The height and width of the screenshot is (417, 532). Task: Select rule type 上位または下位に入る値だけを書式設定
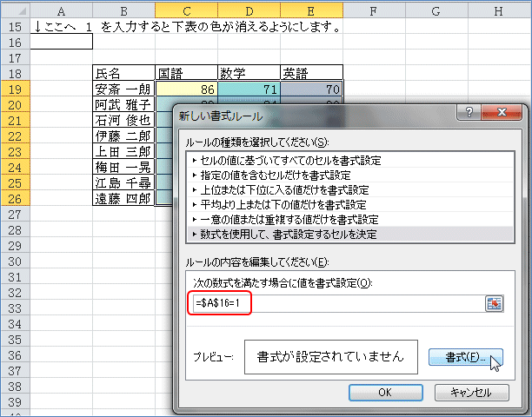[x=350, y=190]
